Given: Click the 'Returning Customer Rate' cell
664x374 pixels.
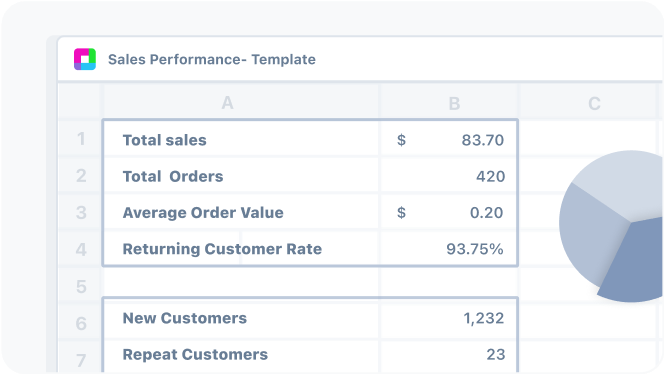Looking at the screenshot, I should (x=241, y=249).
